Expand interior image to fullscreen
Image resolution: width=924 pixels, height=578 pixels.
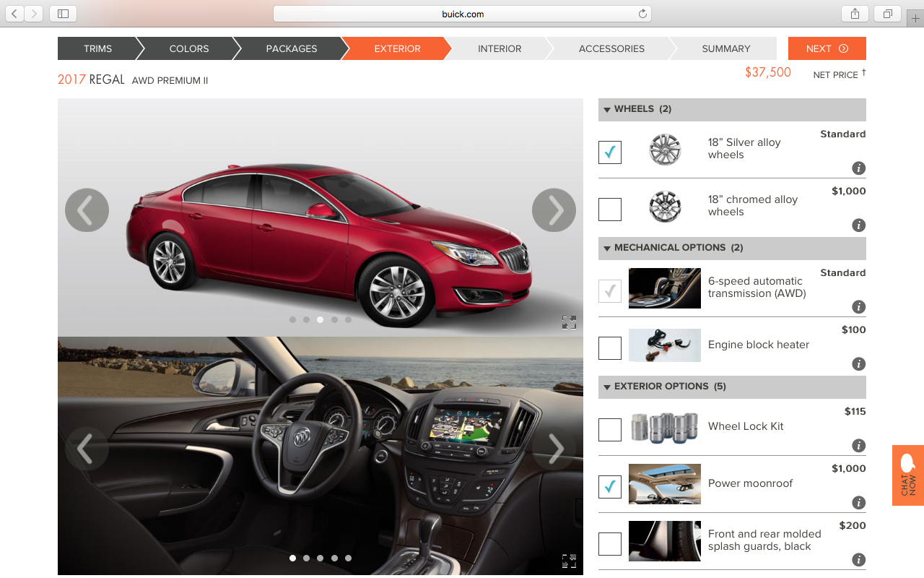pos(569,561)
